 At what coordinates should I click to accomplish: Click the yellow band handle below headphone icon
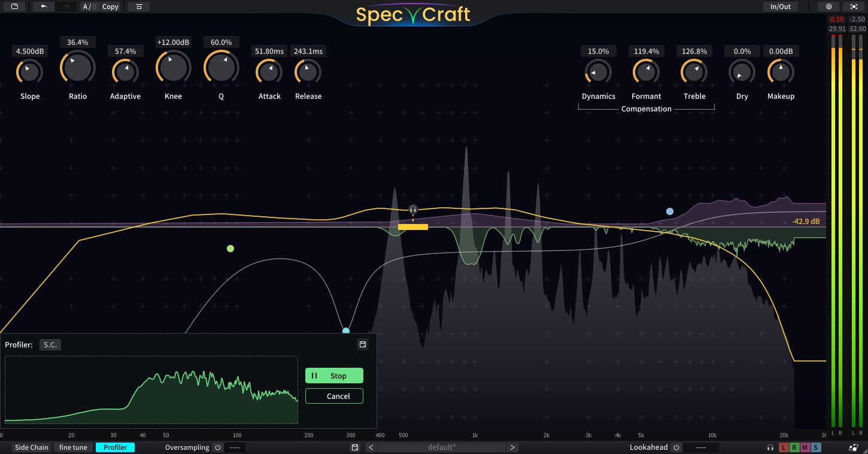click(x=413, y=227)
